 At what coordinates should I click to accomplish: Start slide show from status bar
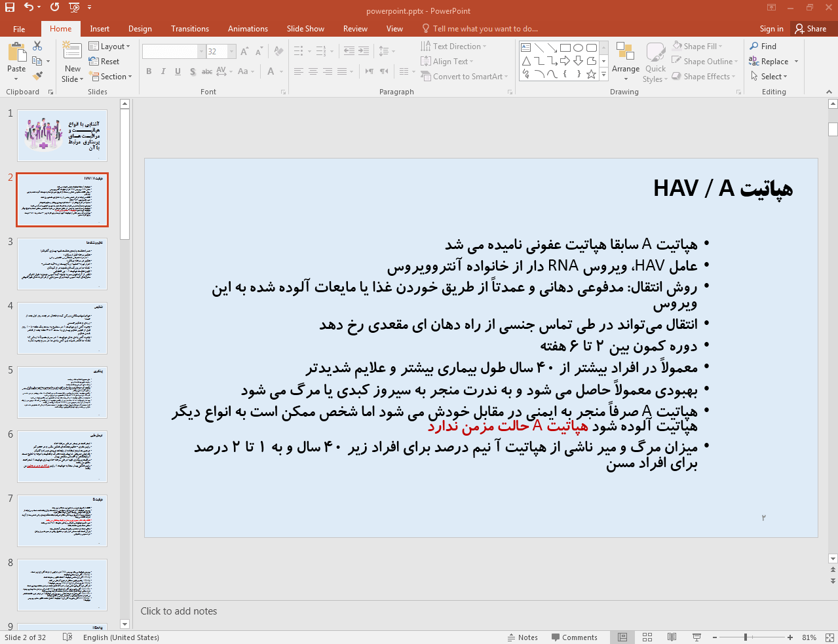[696, 637]
